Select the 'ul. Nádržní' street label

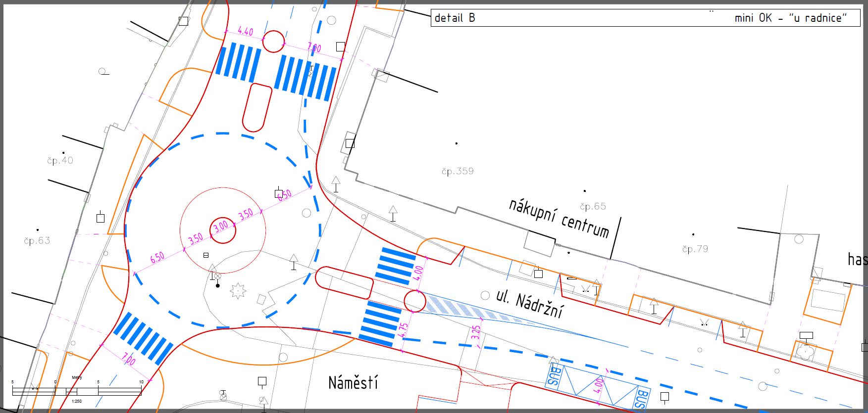tap(529, 303)
